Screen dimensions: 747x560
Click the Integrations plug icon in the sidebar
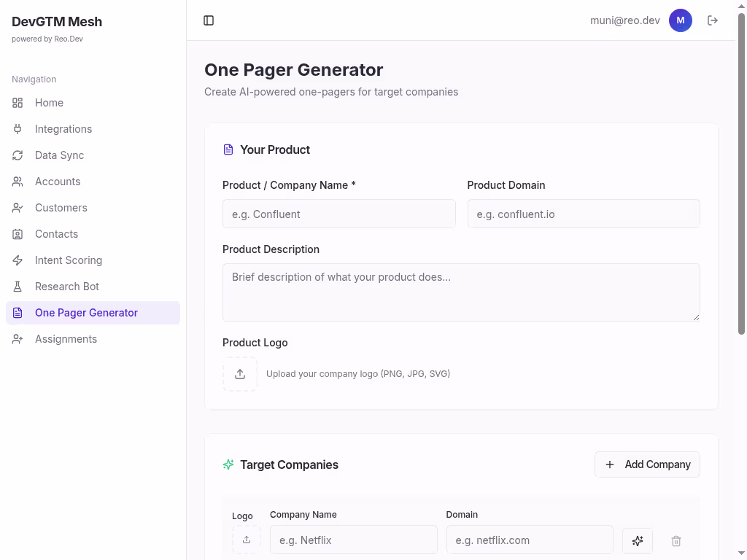tap(17, 128)
